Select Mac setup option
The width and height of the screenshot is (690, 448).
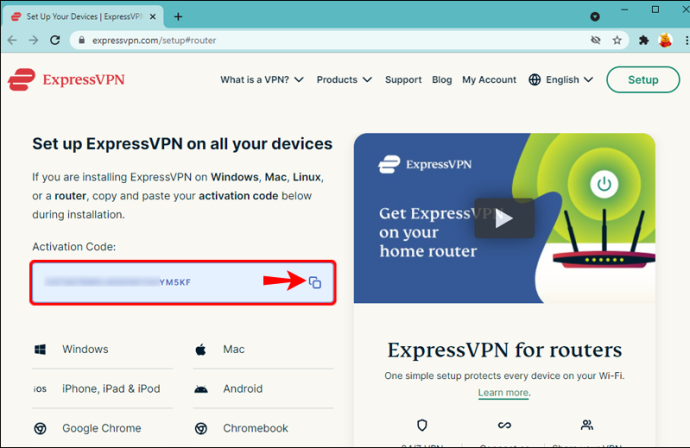(x=263, y=349)
